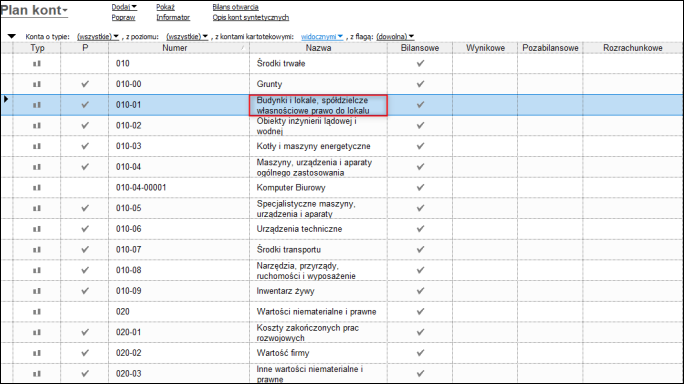The image size is (684, 384).
Task: Click the type icon for account 020-02
Action: 37,353
